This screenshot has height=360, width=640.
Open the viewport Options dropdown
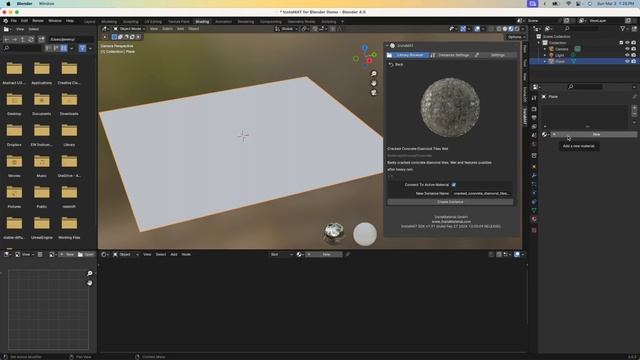pos(516,37)
